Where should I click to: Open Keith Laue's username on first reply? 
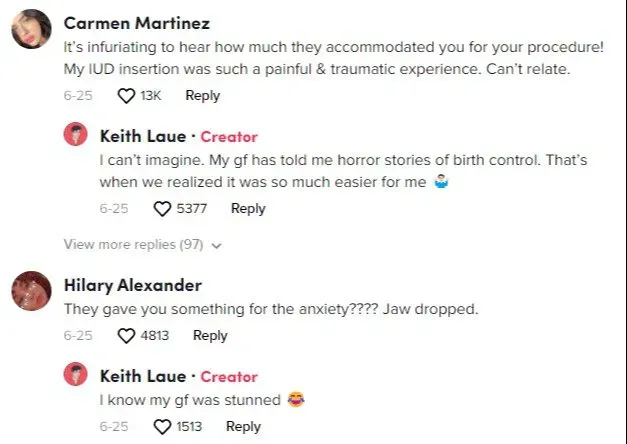click(x=143, y=136)
